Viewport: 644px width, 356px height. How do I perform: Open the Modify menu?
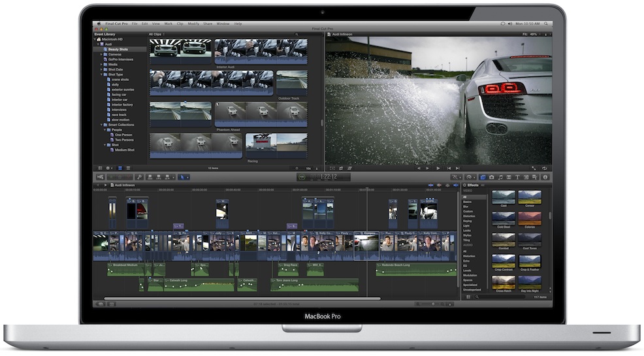[193, 24]
